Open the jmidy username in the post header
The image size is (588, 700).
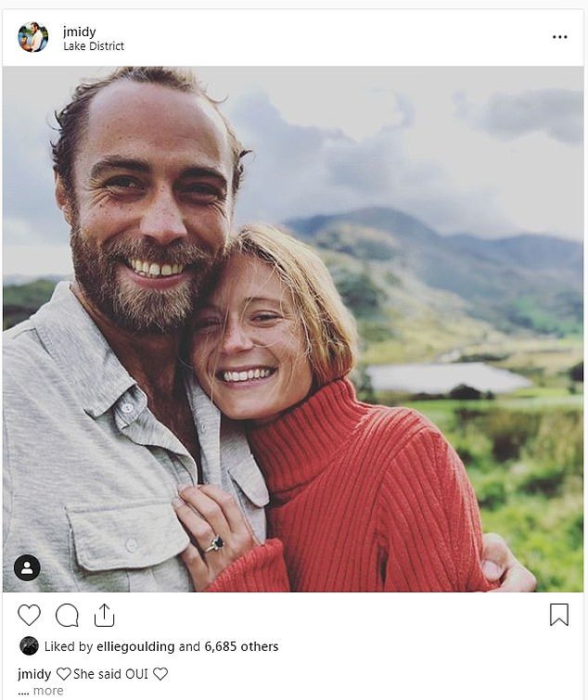tap(80, 32)
